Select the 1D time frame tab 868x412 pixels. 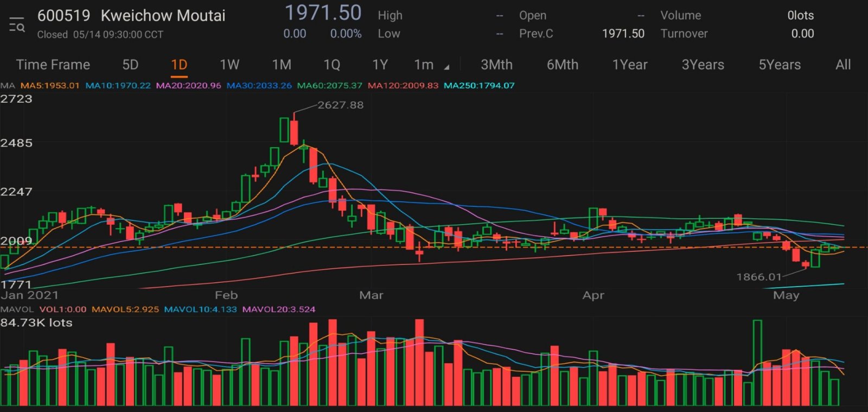coord(179,65)
